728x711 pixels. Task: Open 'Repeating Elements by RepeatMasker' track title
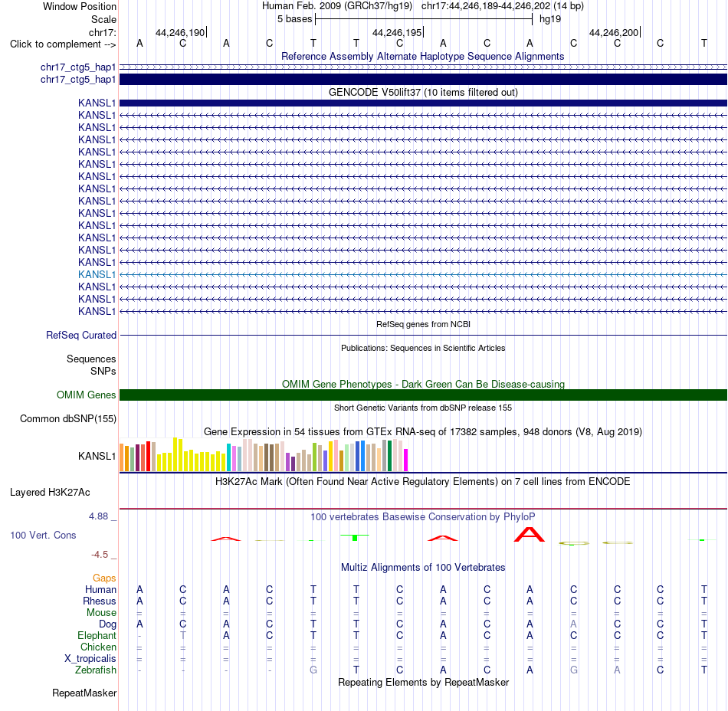[x=423, y=683]
